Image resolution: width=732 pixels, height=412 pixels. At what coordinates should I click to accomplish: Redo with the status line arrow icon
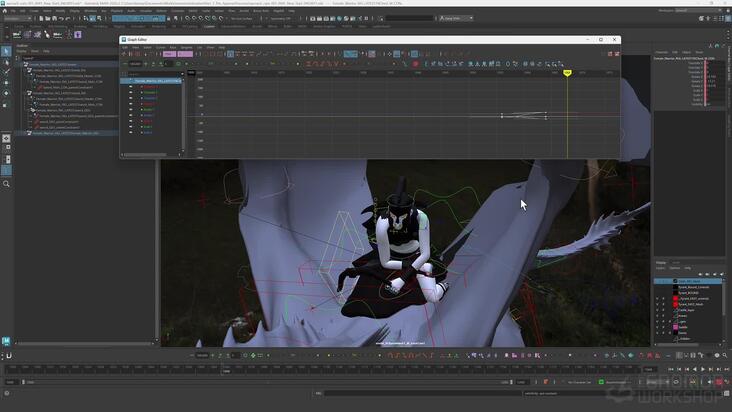point(68,18)
